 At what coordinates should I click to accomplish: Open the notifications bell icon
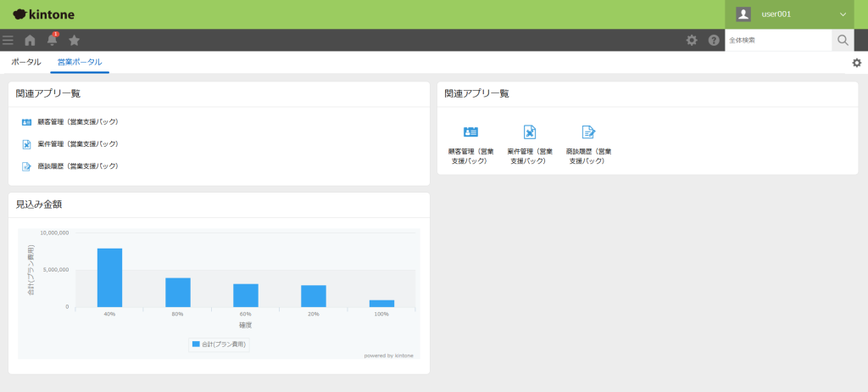pos(53,40)
